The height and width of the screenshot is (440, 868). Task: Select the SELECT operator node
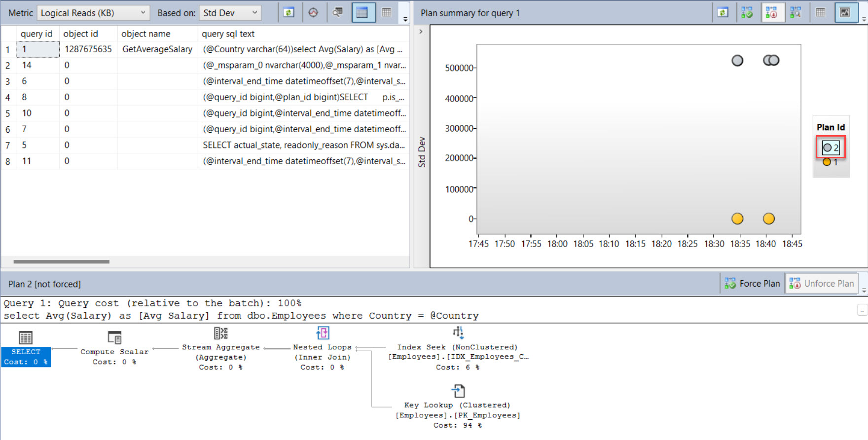click(x=26, y=348)
